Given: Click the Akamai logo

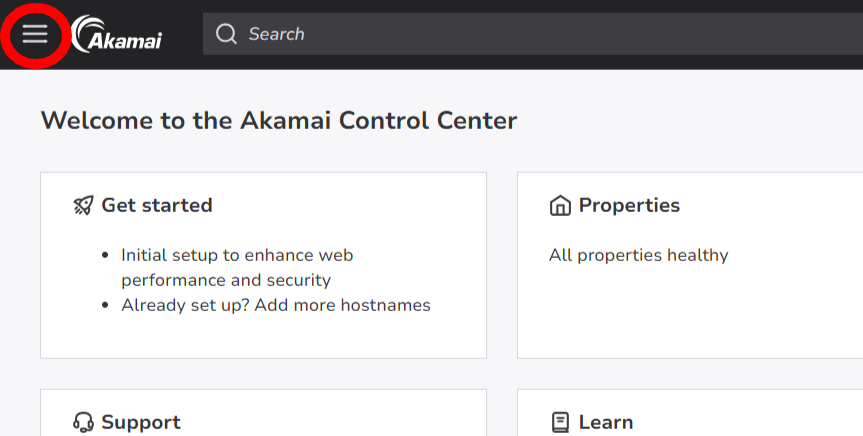Looking at the screenshot, I should (x=117, y=34).
